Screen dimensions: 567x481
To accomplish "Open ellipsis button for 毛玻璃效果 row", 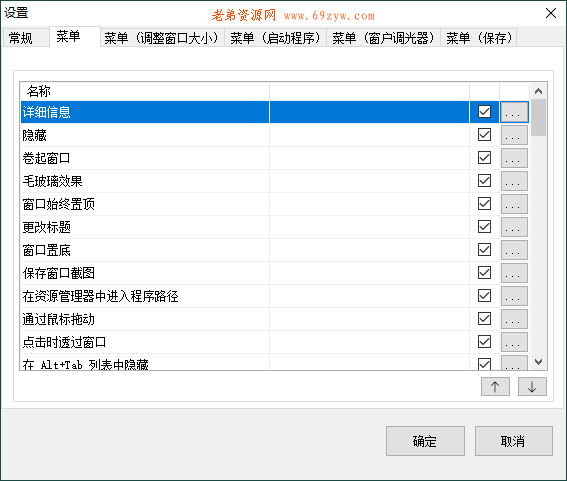I will point(514,181).
